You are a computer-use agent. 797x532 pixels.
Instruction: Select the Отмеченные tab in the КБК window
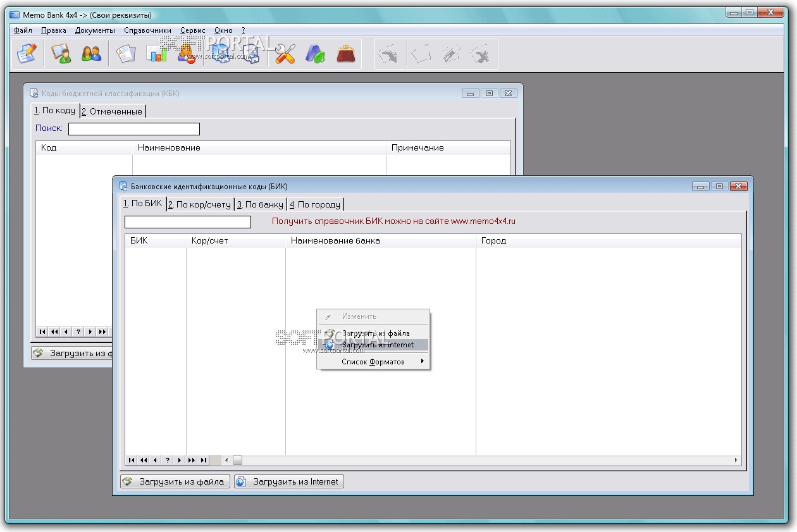(x=113, y=111)
